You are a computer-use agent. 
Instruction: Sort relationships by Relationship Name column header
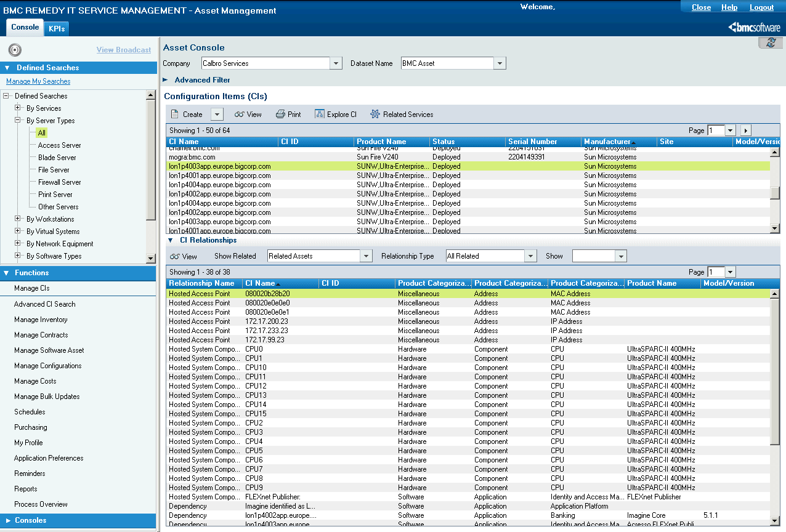(204, 283)
